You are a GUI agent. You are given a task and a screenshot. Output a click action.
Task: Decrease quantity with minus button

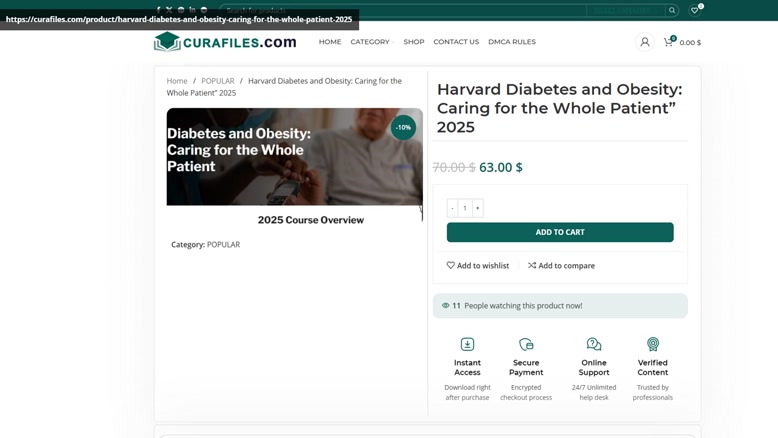point(452,208)
